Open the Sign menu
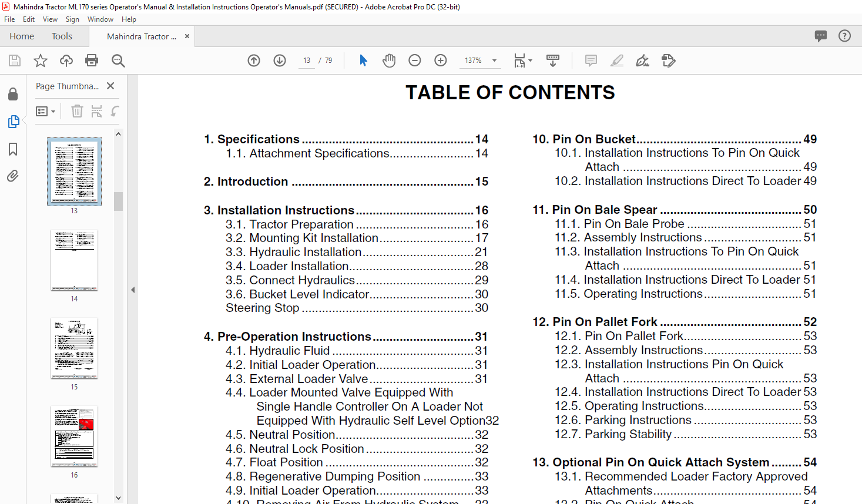 click(x=72, y=19)
